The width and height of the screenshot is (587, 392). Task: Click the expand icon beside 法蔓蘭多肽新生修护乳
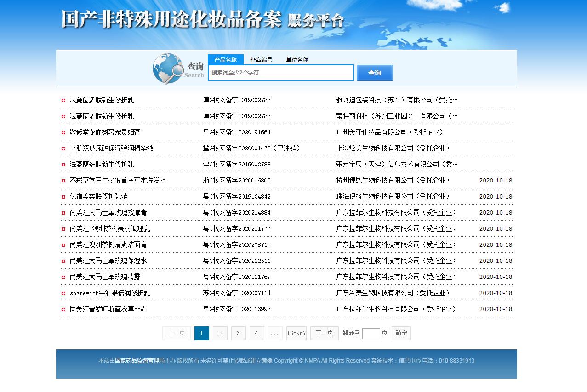(63, 100)
